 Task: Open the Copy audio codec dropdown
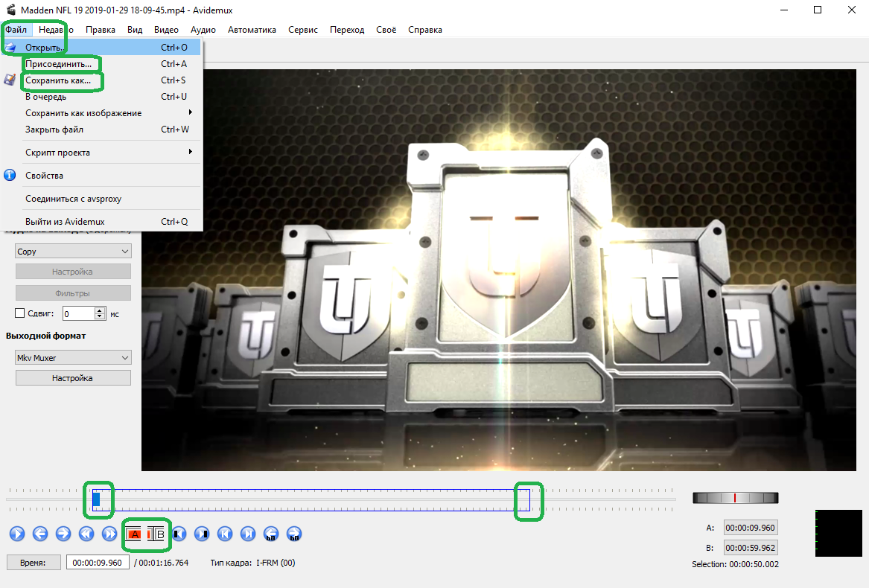pos(73,252)
